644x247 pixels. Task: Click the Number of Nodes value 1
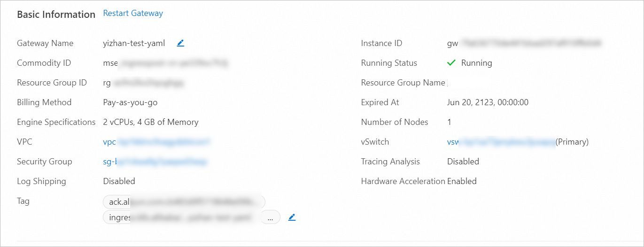tap(449, 122)
